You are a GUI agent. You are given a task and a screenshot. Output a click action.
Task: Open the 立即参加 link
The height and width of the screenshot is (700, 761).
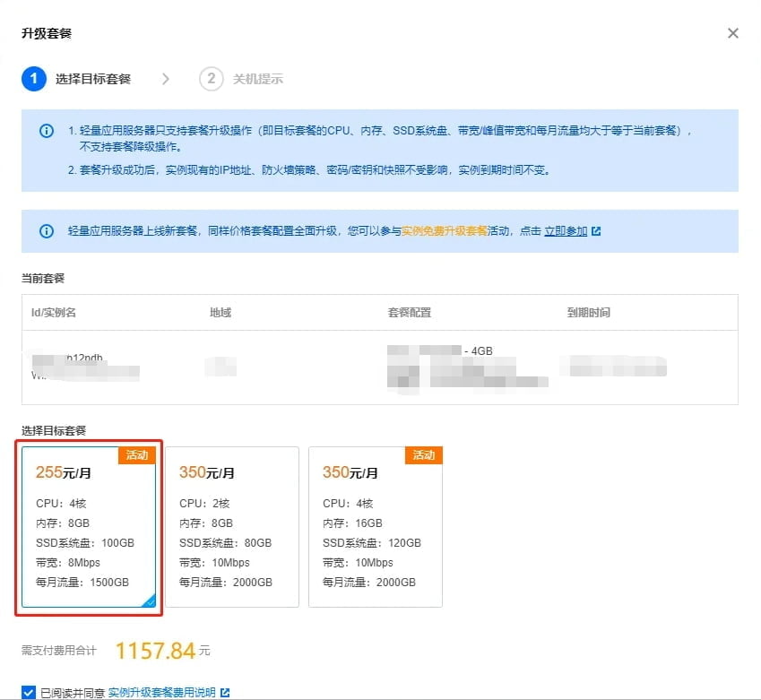(566, 231)
